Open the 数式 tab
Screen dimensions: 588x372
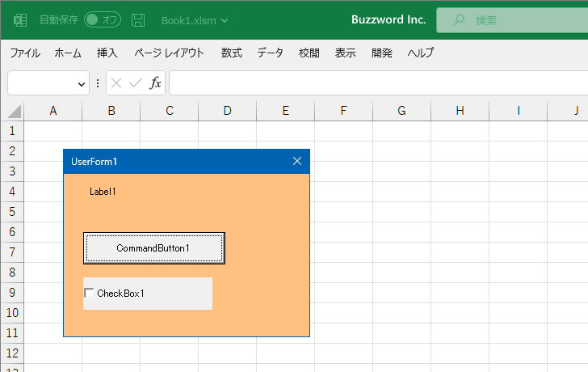click(x=231, y=53)
